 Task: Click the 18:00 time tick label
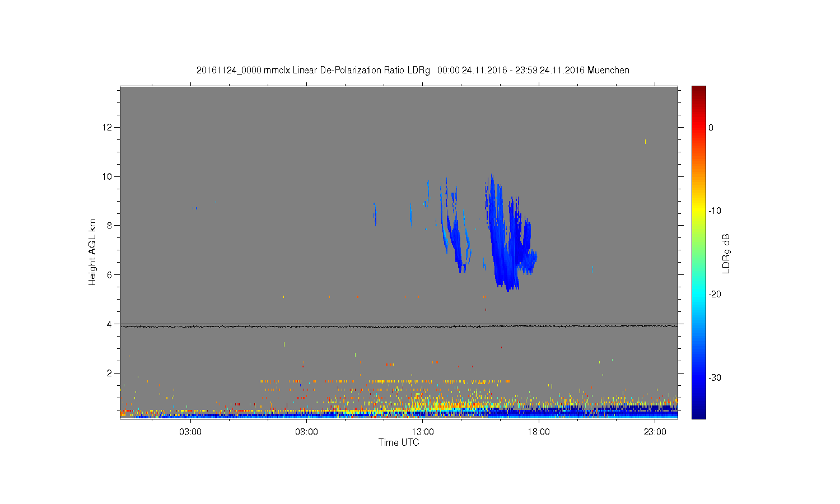tap(539, 432)
